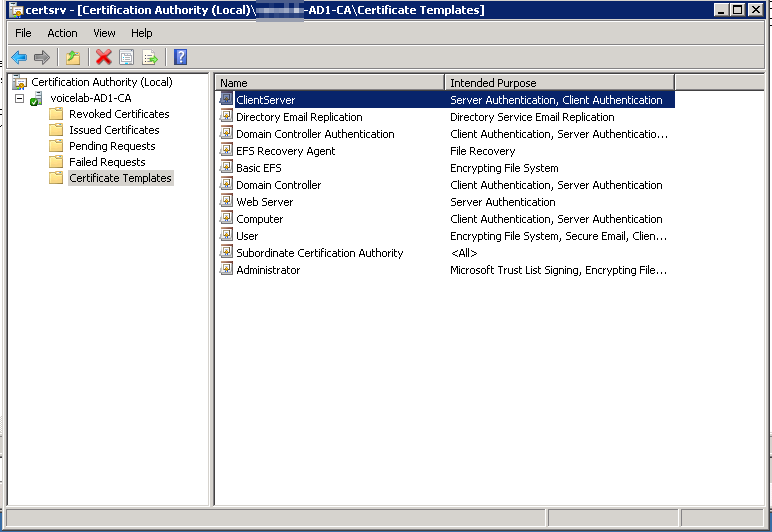
Task: Select the Subordinate Certification Authority name
Action: (x=320, y=253)
